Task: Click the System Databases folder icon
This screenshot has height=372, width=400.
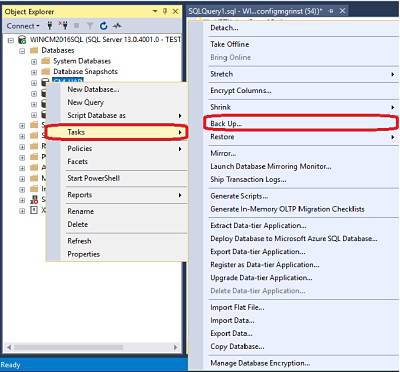Action: point(46,61)
